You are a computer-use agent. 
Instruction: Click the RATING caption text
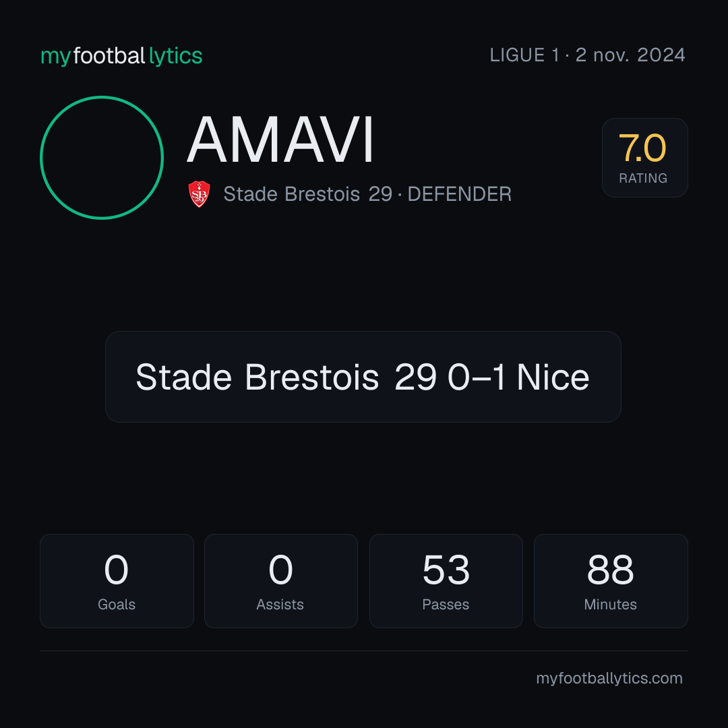[x=643, y=178]
